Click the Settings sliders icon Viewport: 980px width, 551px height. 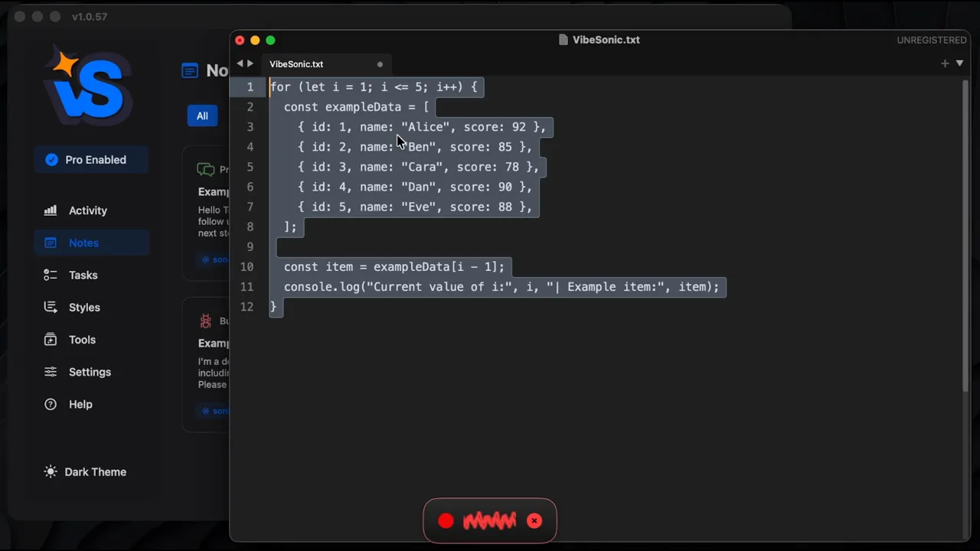coord(51,372)
